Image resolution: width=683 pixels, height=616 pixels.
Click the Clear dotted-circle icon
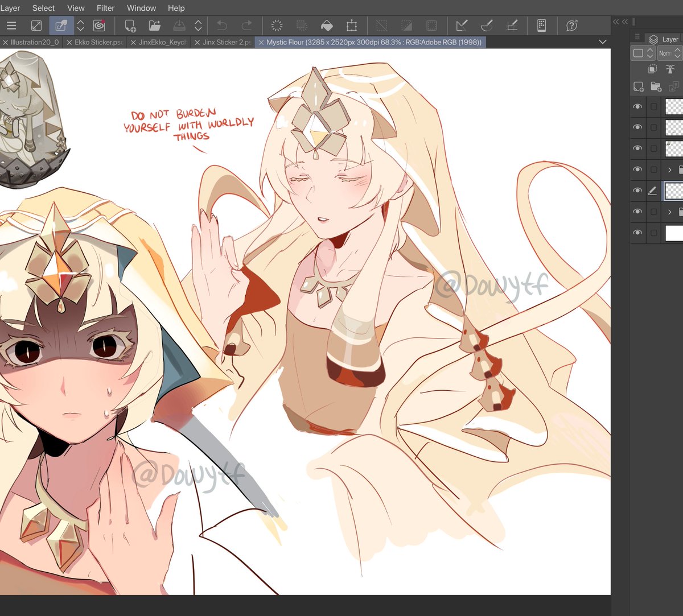(277, 26)
